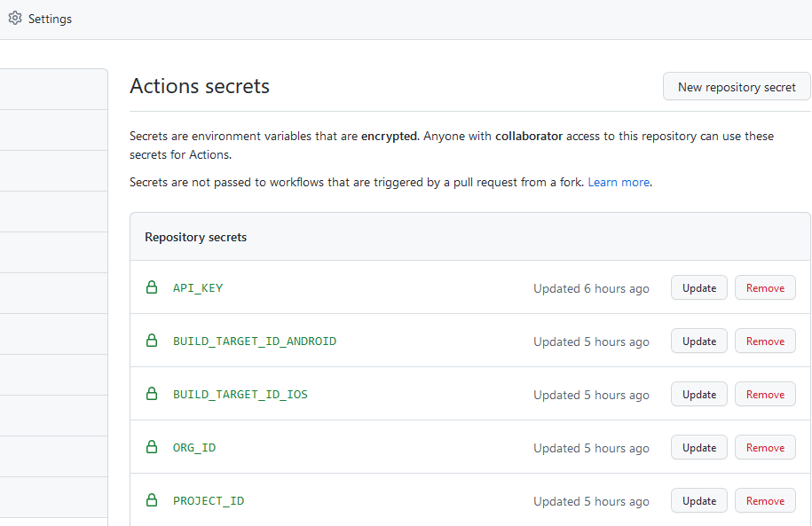Click the lock icon beside API_KEY

(152, 287)
